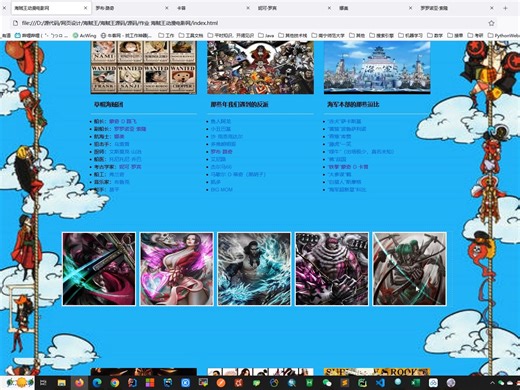Viewport: 520px width, 390px height.
Task: Click the captain link 蒙奇·D·路飞
Action: [x=123, y=121]
